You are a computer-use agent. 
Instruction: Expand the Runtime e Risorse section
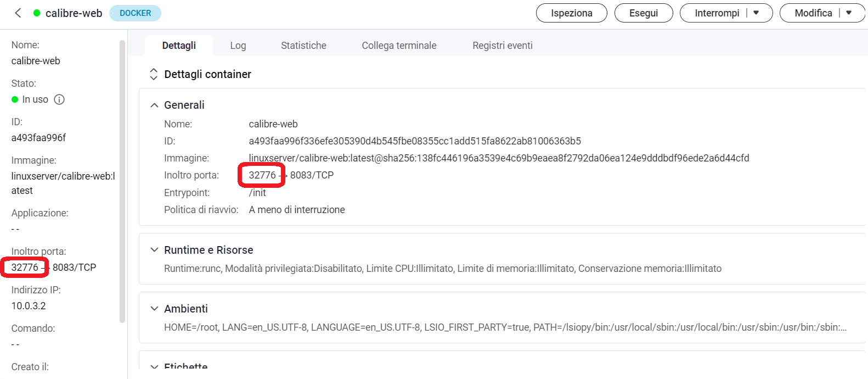click(155, 250)
